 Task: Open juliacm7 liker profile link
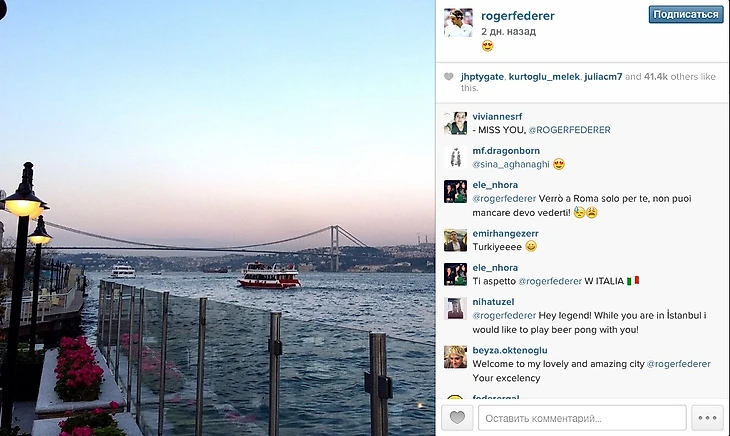coord(604,77)
